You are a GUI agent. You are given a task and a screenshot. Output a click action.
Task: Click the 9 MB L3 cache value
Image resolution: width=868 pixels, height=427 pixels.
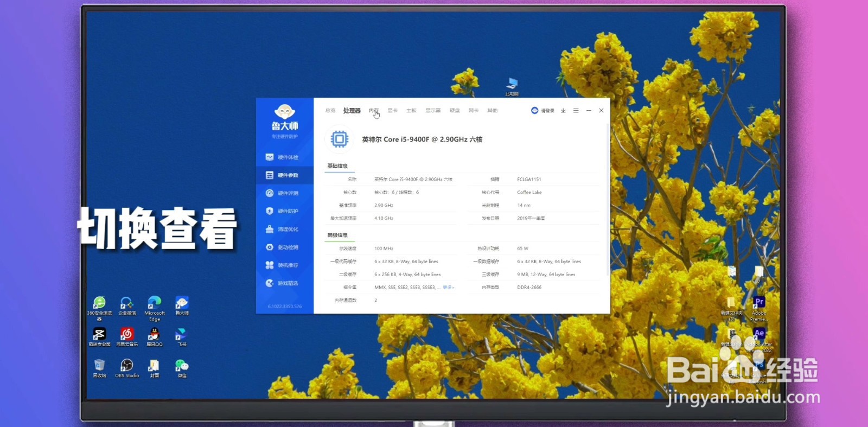tap(546, 275)
